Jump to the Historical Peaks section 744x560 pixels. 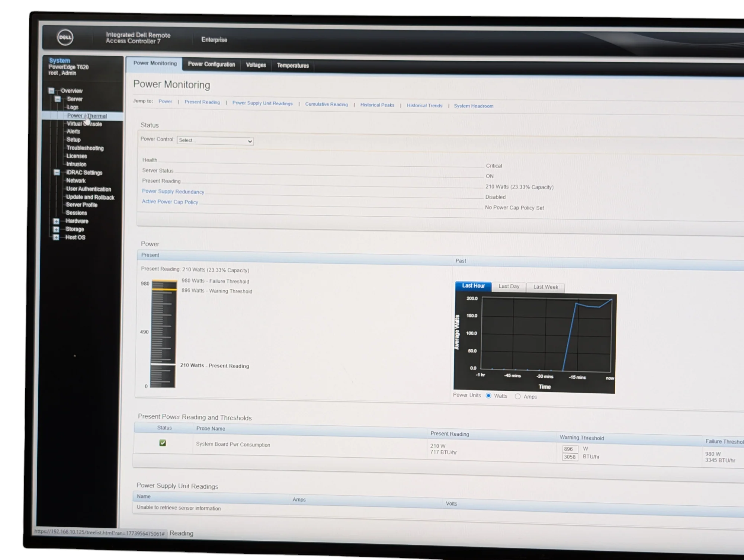click(377, 105)
